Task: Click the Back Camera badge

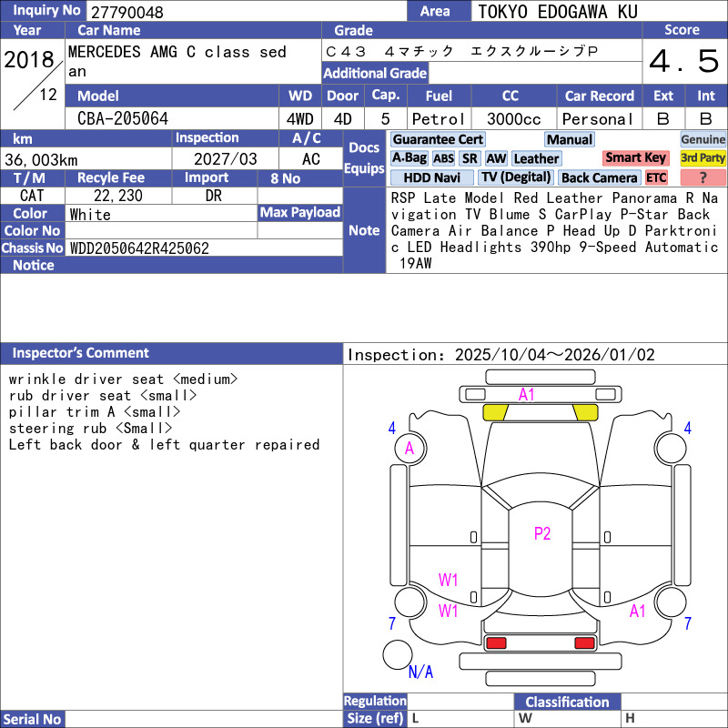Action: tap(599, 177)
